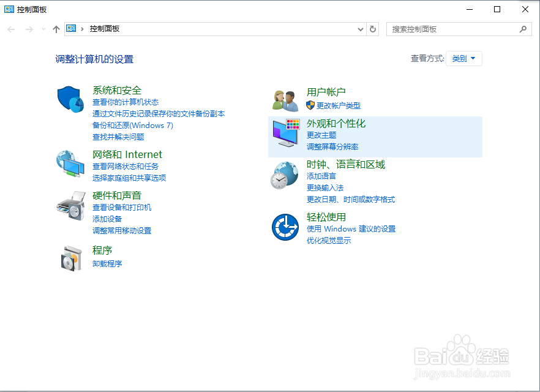
Task: Open the recent locations dropdown arrow
Action: coord(43,29)
